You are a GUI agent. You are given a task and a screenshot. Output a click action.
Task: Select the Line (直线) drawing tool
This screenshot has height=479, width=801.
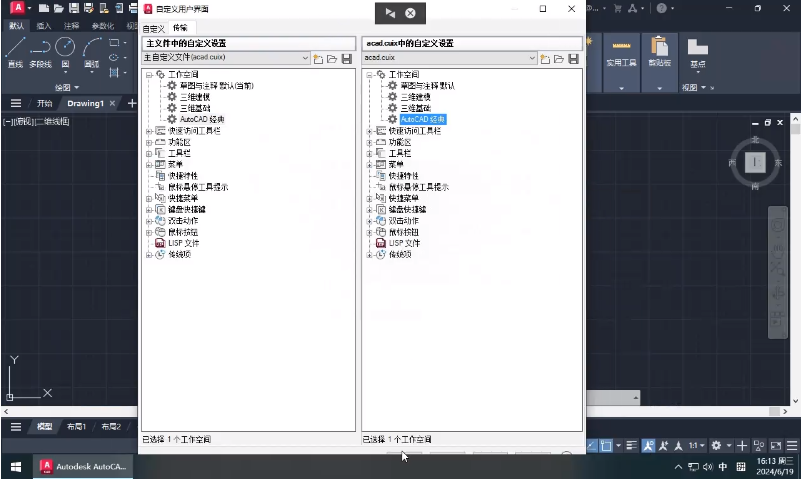point(15,52)
